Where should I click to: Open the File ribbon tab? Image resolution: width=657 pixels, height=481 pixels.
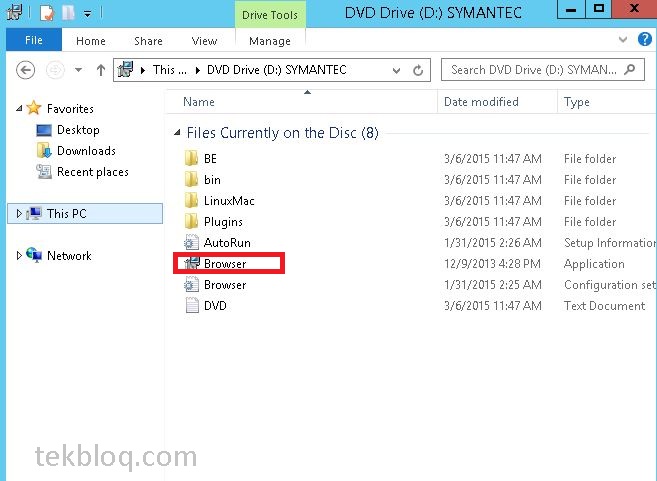pyautogui.click(x=34, y=40)
